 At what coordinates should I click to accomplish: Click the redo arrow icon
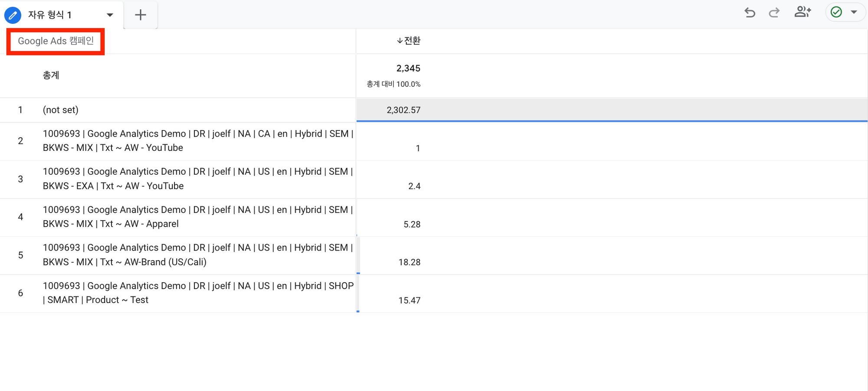pos(774,13)
